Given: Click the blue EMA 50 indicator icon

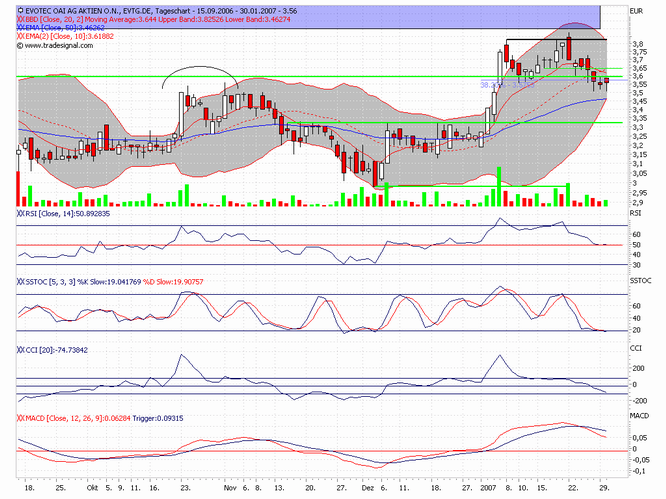Looking at the screenshot, I should point(21,27).
